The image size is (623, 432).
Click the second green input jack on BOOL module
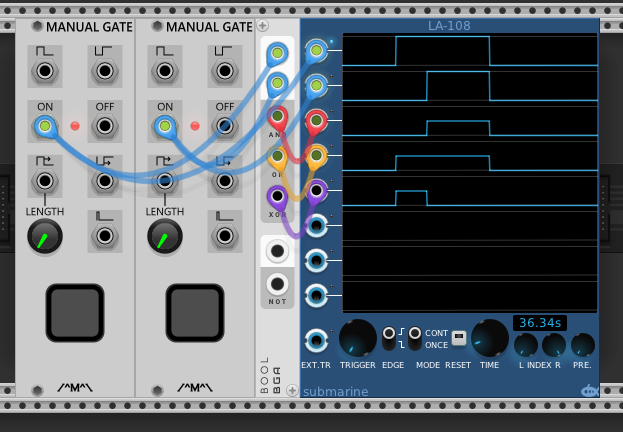[x=277, y=83]
